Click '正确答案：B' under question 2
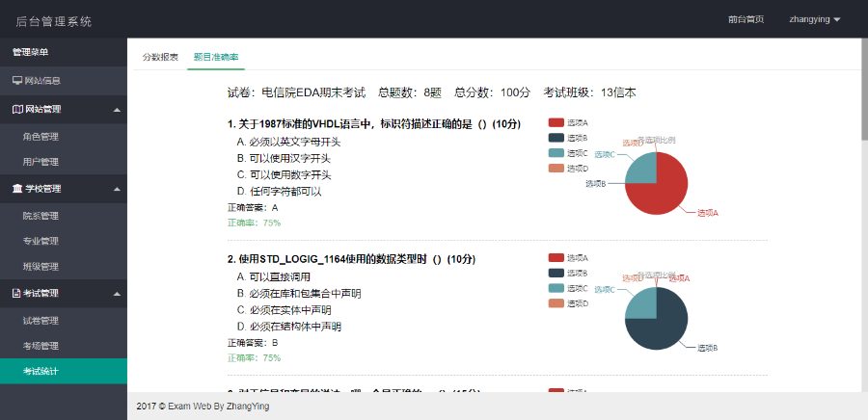 tap(253, 343)
